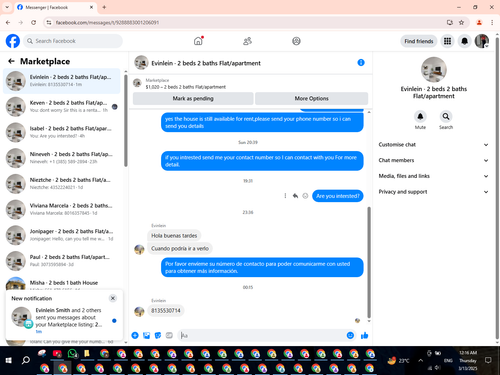Mute this conversation with bell icon
This screenshot has height=375, width=500.
coord(420,116)
